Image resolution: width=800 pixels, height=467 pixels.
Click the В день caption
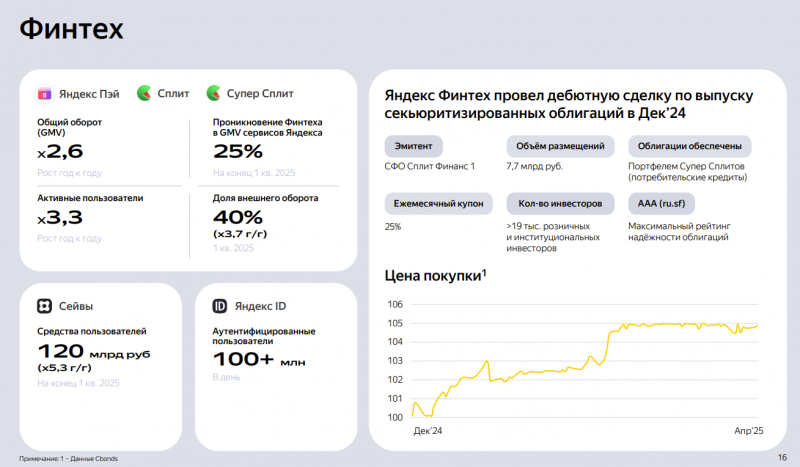[227, 377]
